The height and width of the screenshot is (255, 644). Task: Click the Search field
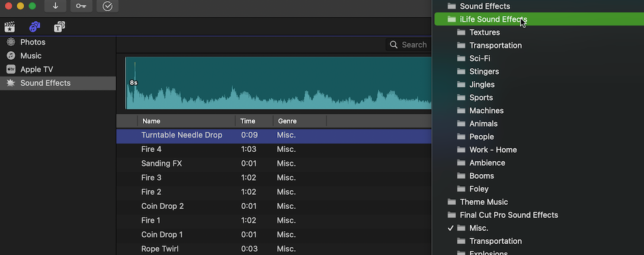tap(413, 44)
